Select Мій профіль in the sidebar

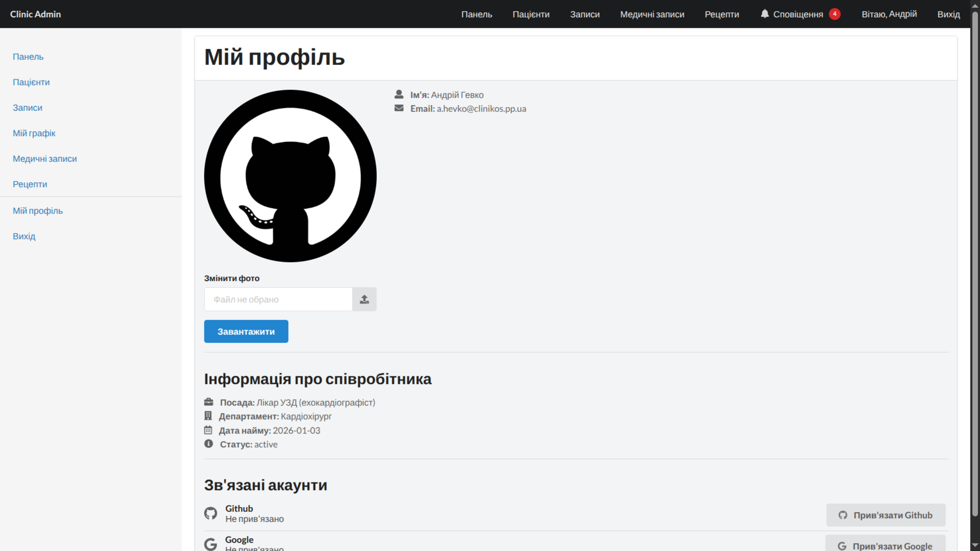(x=38, y=211)
